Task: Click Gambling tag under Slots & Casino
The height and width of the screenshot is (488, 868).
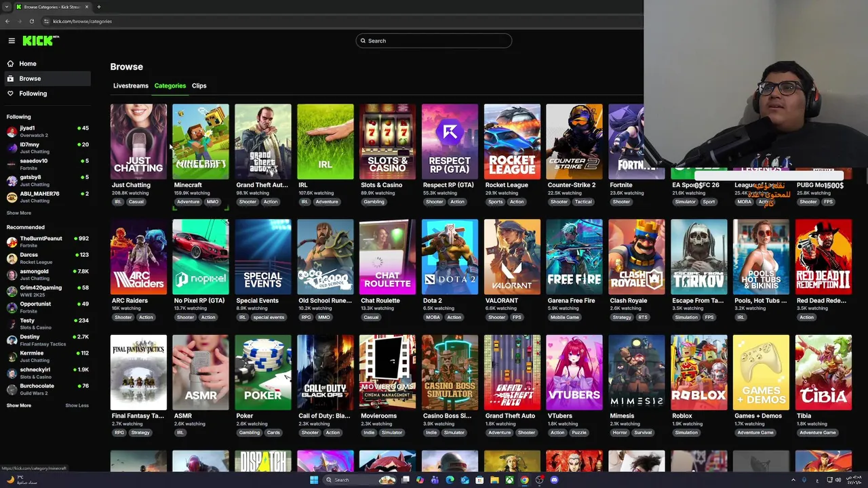Action: (374, 202)
